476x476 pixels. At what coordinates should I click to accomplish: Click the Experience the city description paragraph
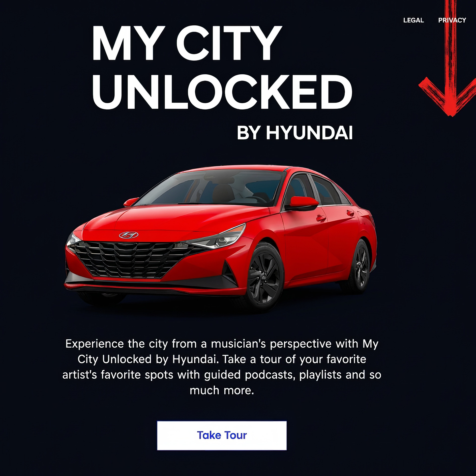click(222, 367)
